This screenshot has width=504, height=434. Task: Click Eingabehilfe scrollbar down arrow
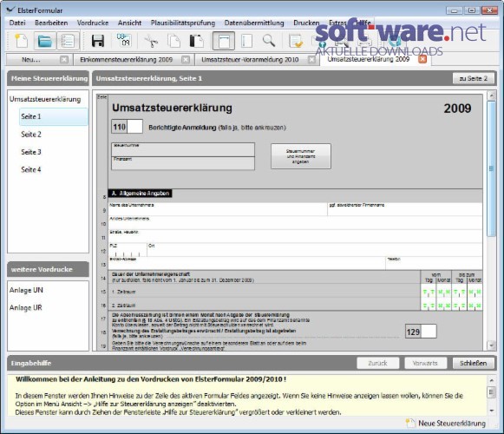[x=491, y=411]
